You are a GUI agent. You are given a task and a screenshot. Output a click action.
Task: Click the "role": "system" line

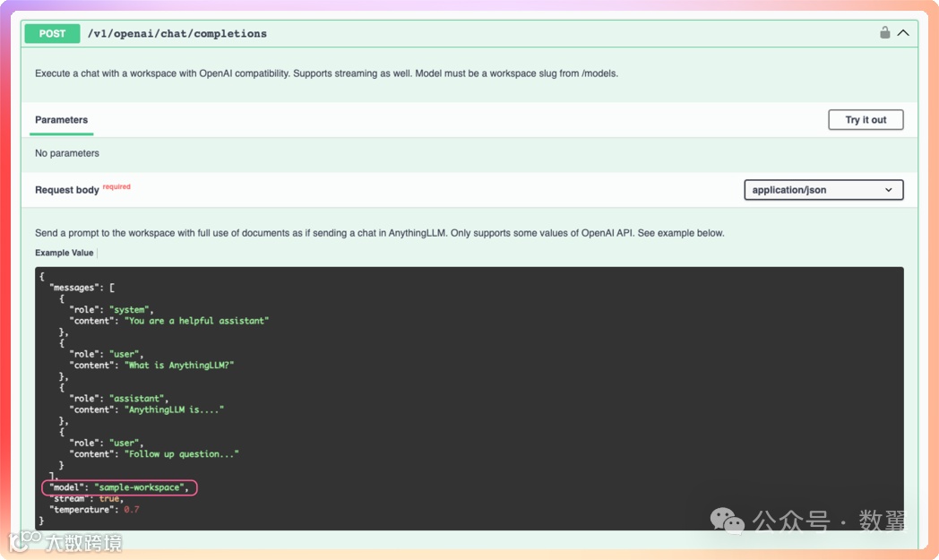coord(111,310)
